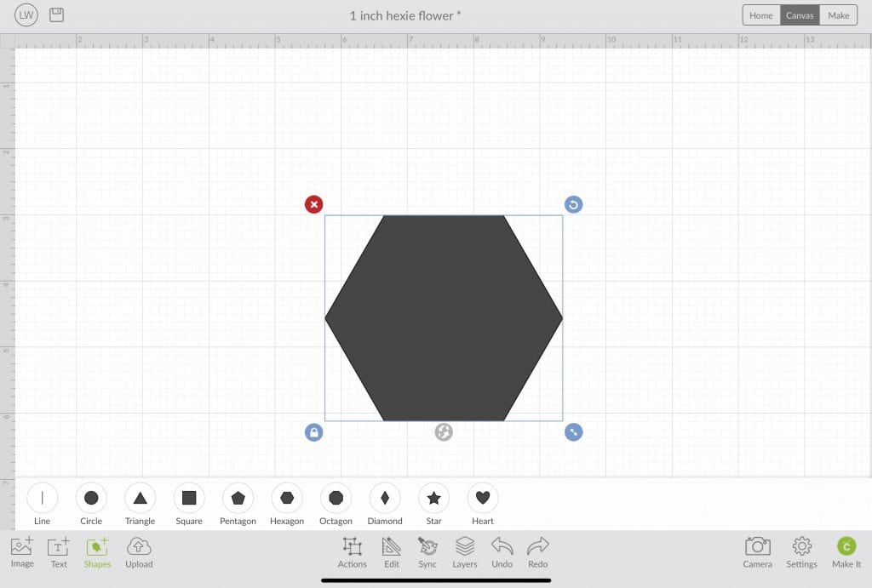Rotate the hexagon using the rotate handle
Screen dimensions: 872x588
573,204
